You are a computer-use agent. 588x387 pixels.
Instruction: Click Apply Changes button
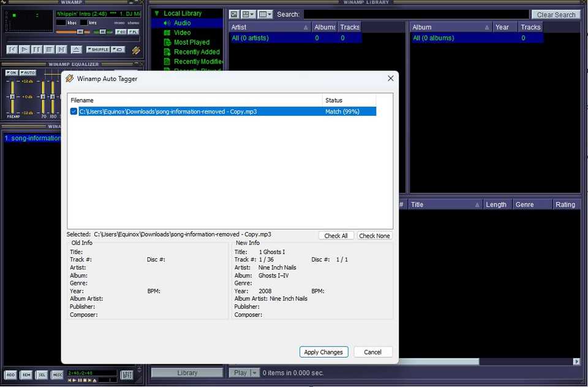tap(323, 351)
